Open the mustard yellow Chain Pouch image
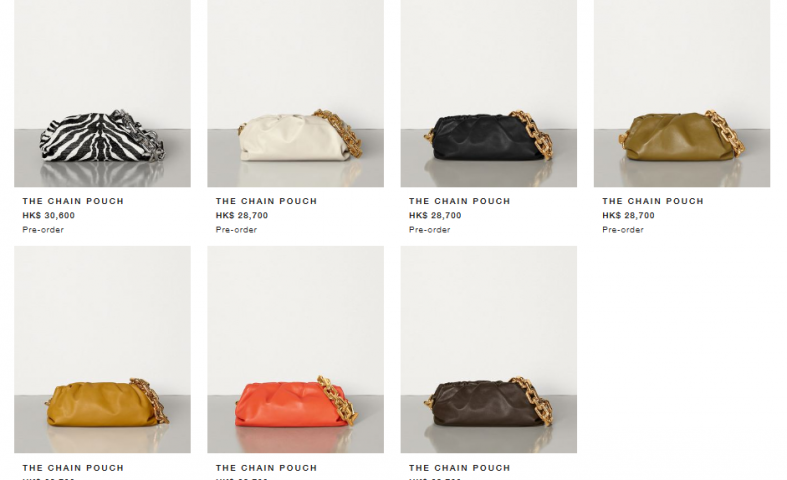This screenshot has height=480, width=787. coord(102,349)
